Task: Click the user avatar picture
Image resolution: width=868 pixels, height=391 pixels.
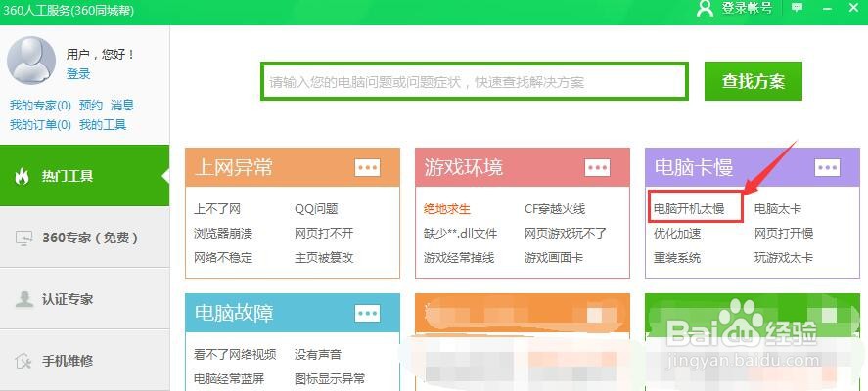Action: pyautogui.click(x=31, y=60)
